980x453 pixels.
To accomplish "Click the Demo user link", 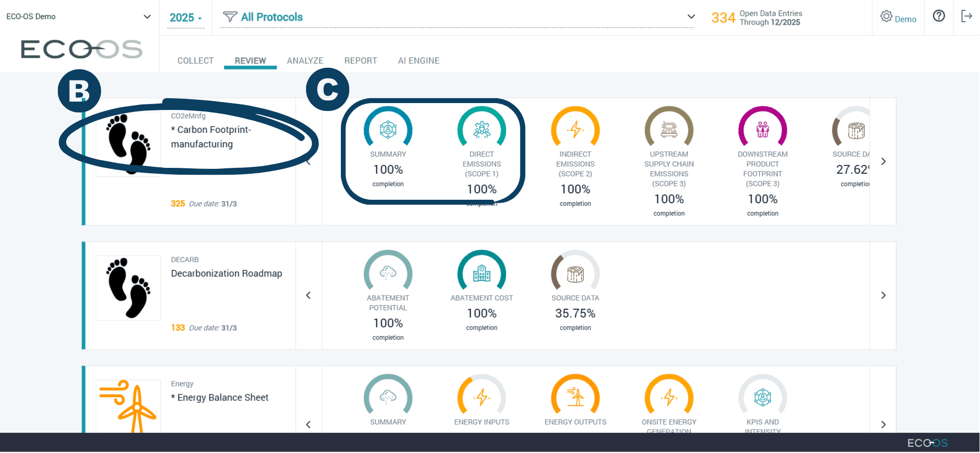I will tap(905, 19).
